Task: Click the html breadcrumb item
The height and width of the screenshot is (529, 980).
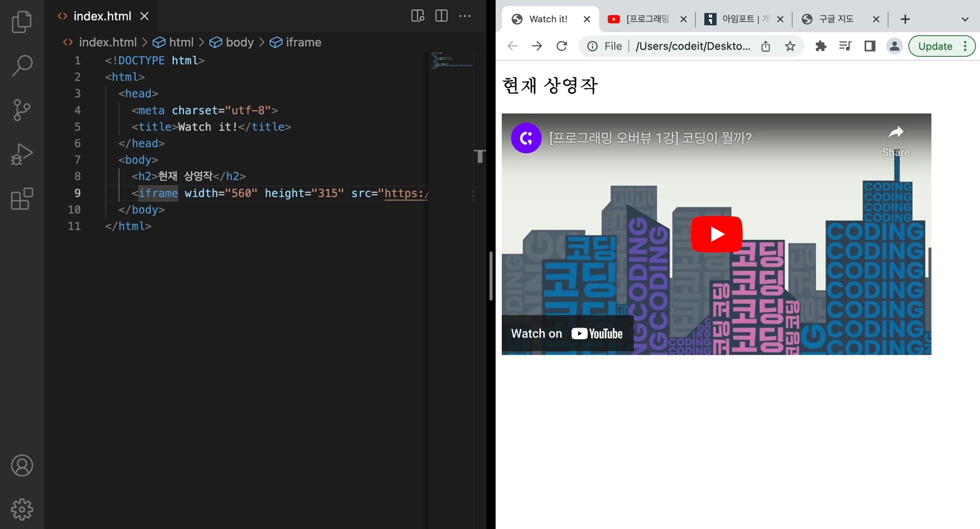Action: [x=174, y=42]
